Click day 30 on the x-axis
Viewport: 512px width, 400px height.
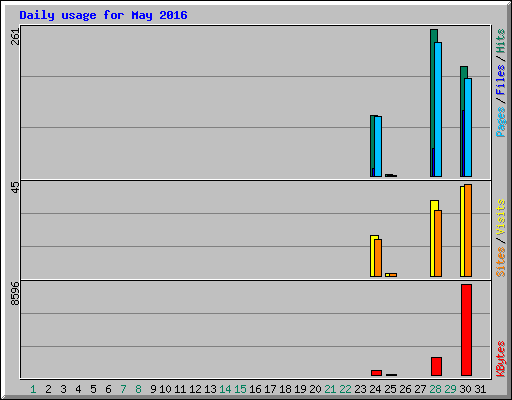tap(465, 389)
